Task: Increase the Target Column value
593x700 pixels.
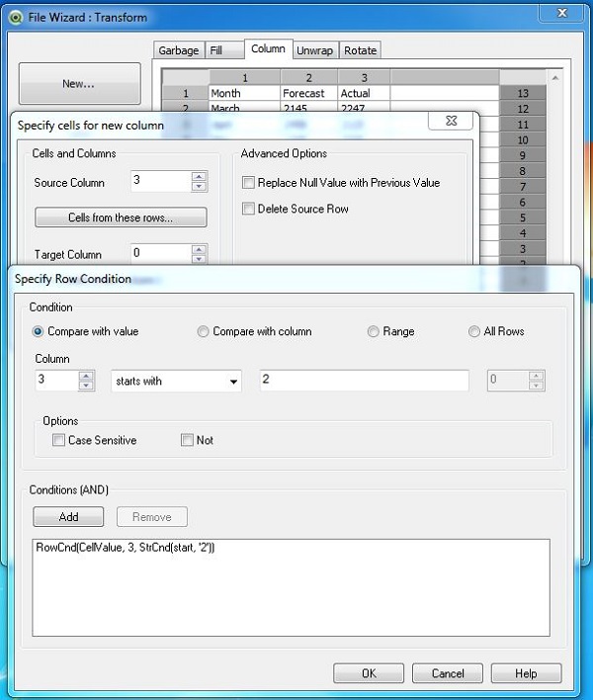Action: click(199, 249)
